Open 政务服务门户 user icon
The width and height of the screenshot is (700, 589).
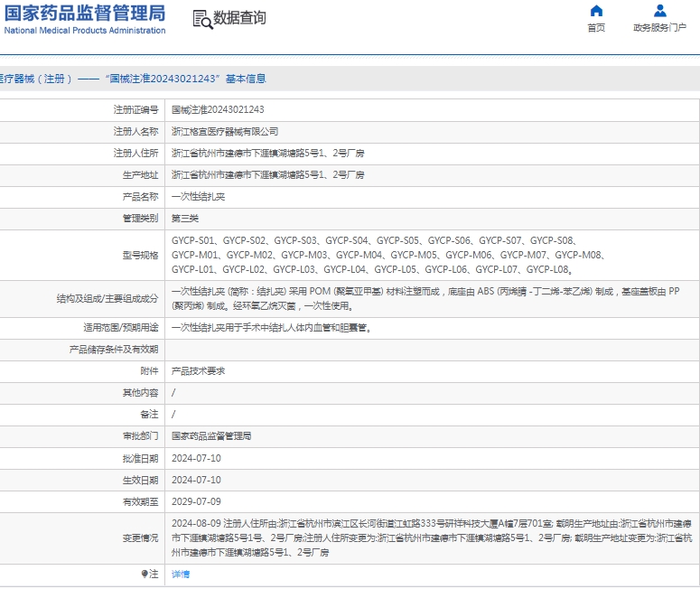coord(660,10)
